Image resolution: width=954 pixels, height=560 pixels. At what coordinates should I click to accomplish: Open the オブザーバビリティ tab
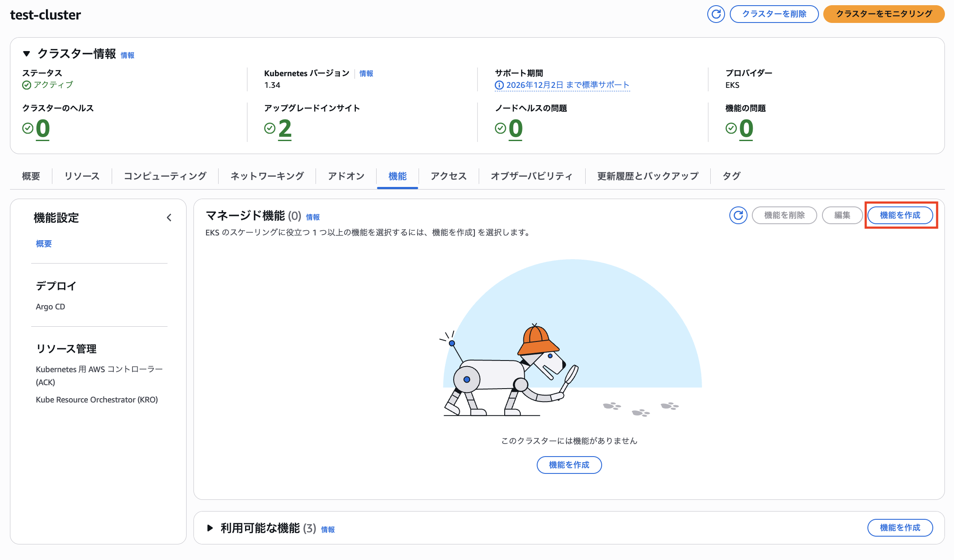tap(532, 176)
